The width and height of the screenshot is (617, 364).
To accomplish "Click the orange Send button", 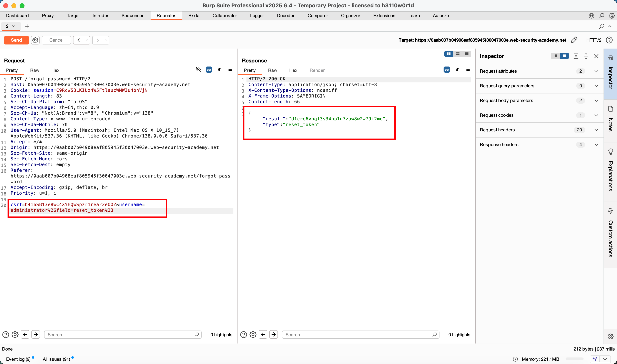I will [x=17, y=40].
